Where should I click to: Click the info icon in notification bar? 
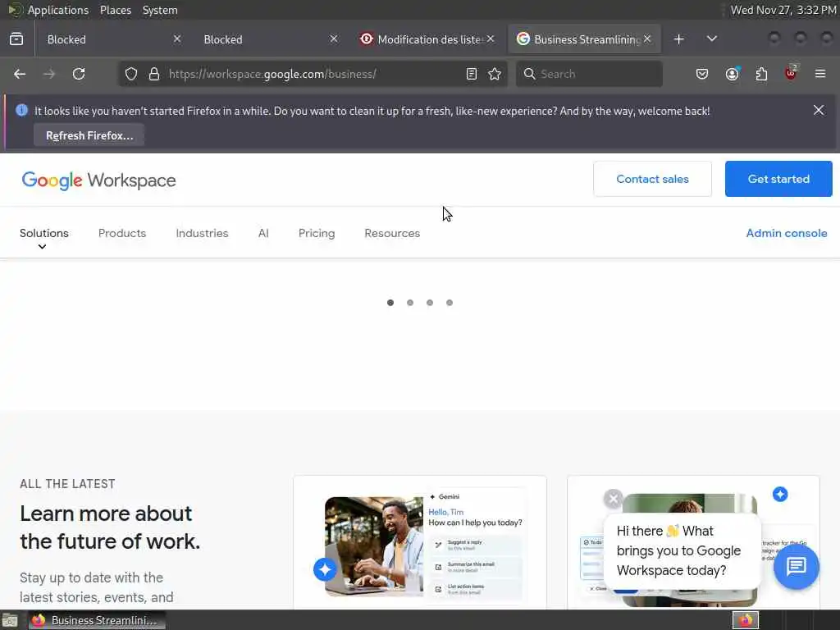click(21, 111)
